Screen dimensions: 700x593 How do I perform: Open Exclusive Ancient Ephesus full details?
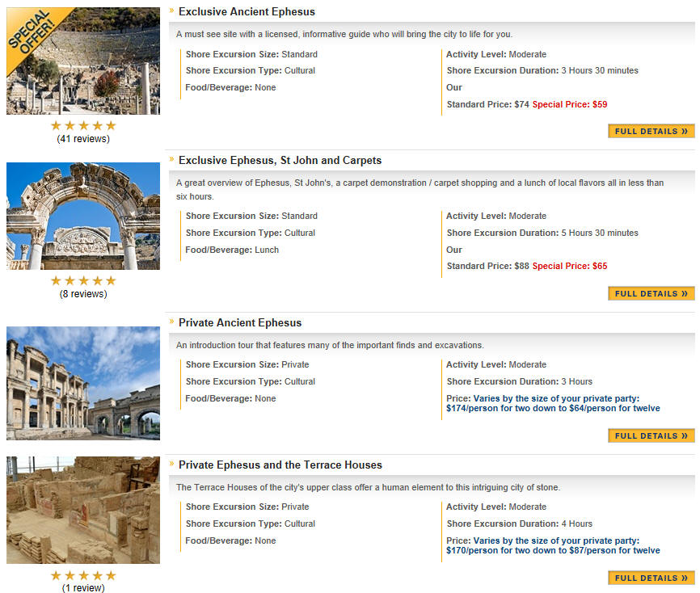click(x=652, y=131)
